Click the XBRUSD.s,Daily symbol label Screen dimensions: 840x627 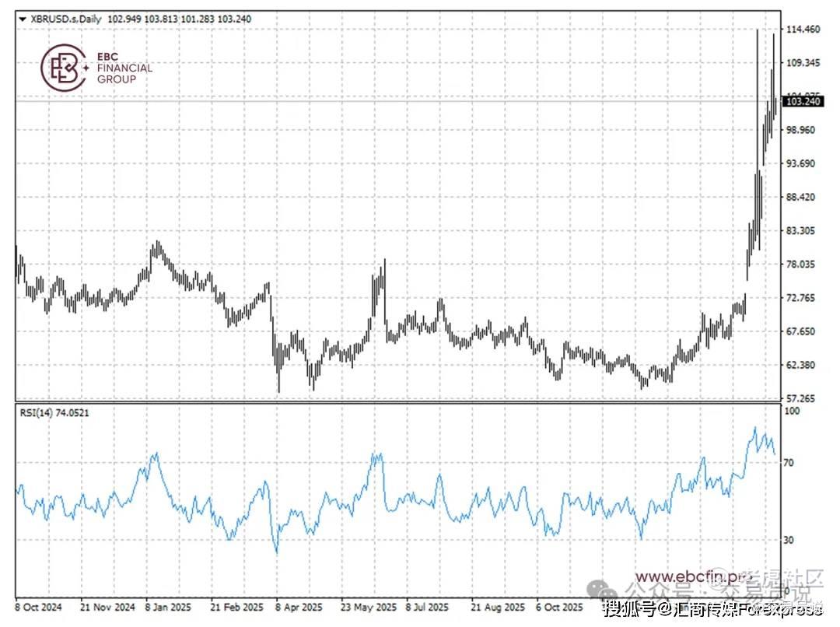pyautogui.click(x=66, y=19)
